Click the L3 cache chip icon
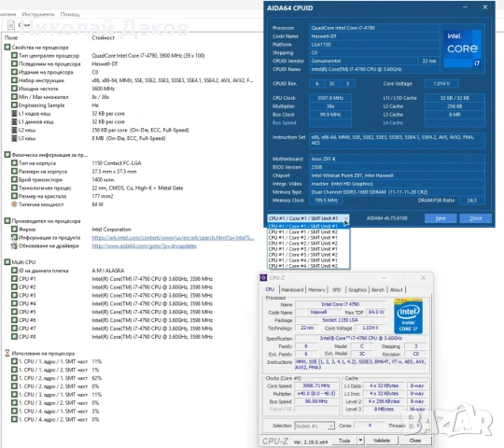This screenshot has height=448, width=504. click(x=14, y=138)
